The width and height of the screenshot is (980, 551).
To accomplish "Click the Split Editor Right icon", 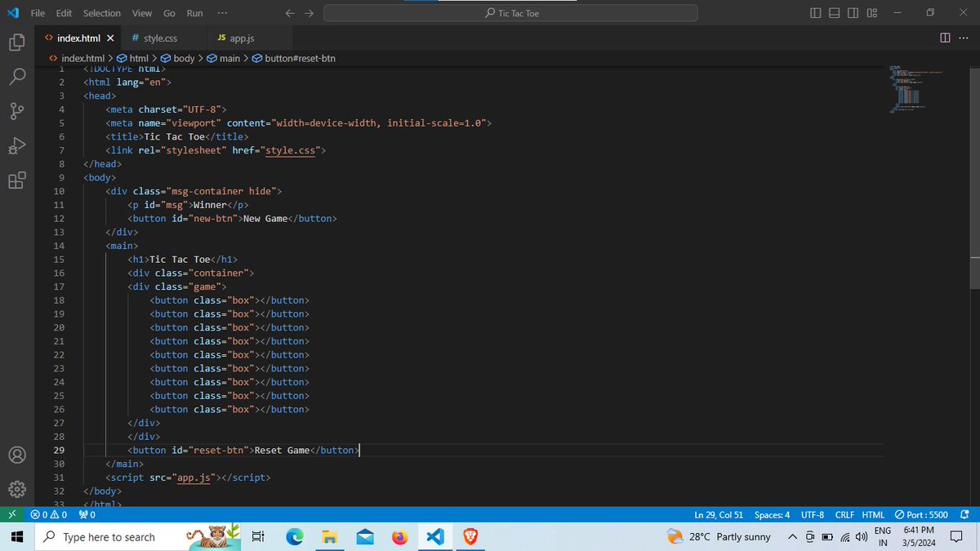I will 945,38.
